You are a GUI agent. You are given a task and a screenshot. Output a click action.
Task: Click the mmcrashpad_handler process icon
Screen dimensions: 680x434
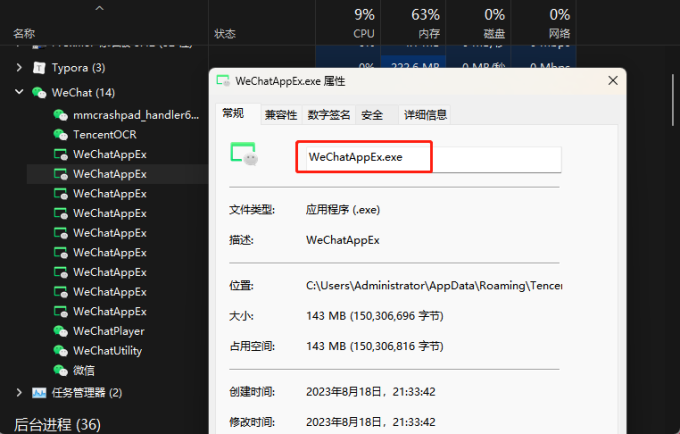60,115
